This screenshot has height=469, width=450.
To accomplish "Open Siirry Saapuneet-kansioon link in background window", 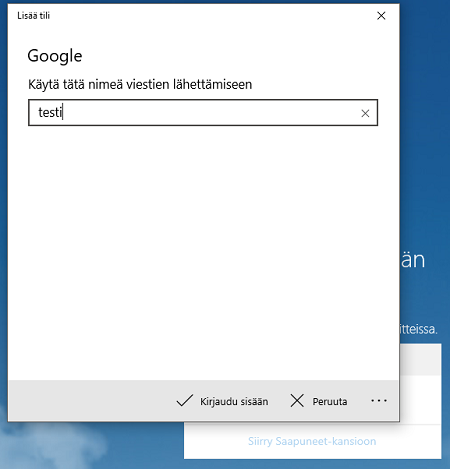I will [312, 441].
